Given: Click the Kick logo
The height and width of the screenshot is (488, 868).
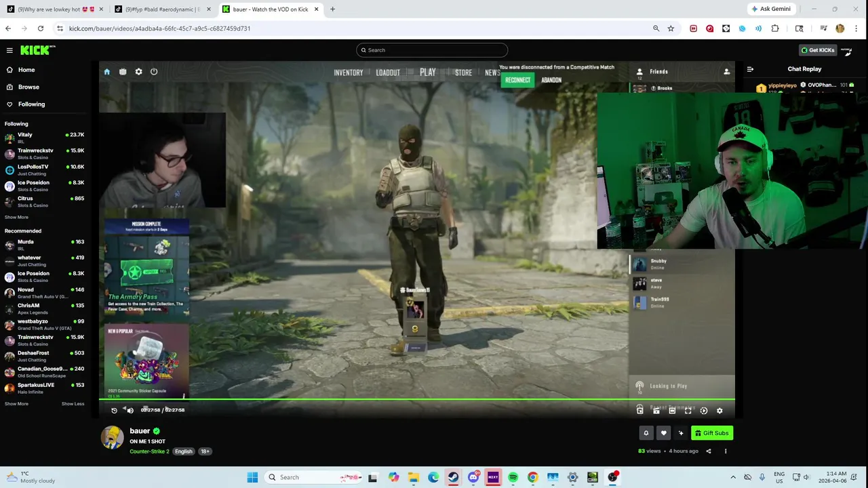Looking at the screenshot, I should click(x=37, y=50).
